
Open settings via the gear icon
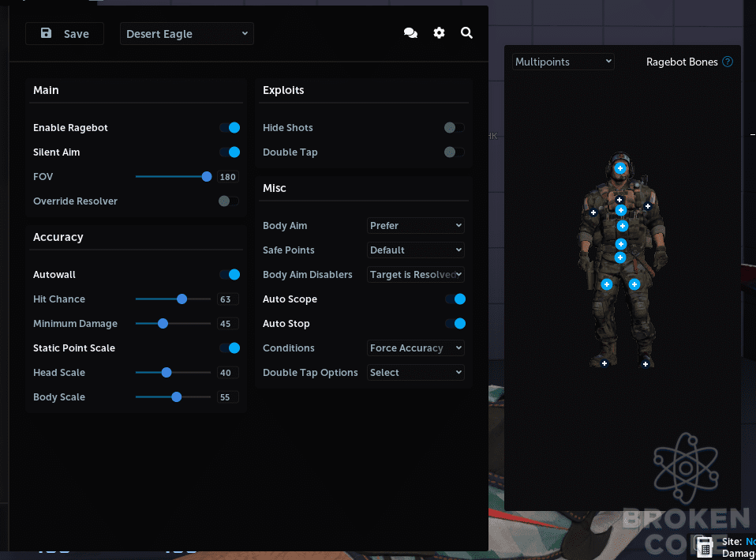click(x=439, y=33)
